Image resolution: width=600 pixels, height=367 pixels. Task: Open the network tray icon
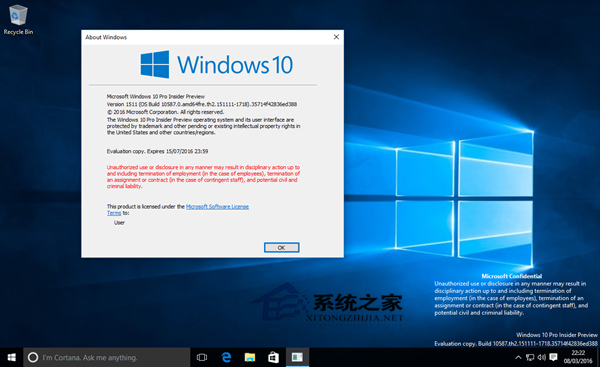[530, 357]
